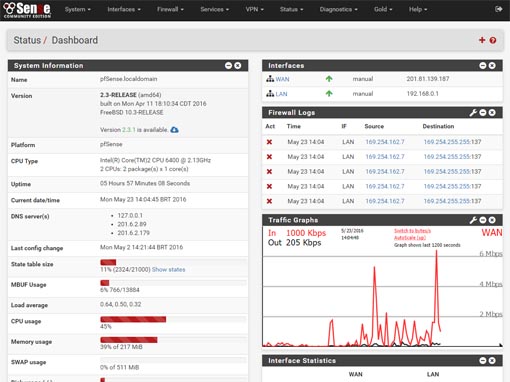Image resolution: width=510 pixels, height=382 pixels.
Task: Click the pfSense logo in navbar
Action: pos(27,10)
